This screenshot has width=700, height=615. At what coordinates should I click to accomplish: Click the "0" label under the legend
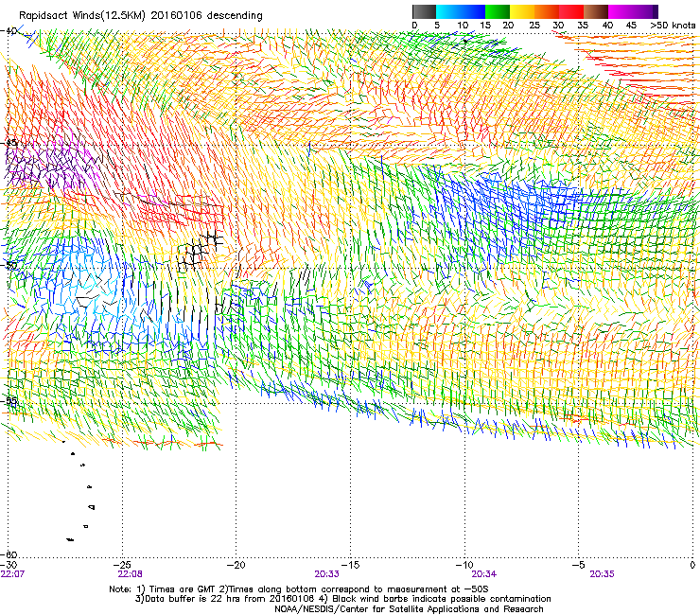click(414, 26)
